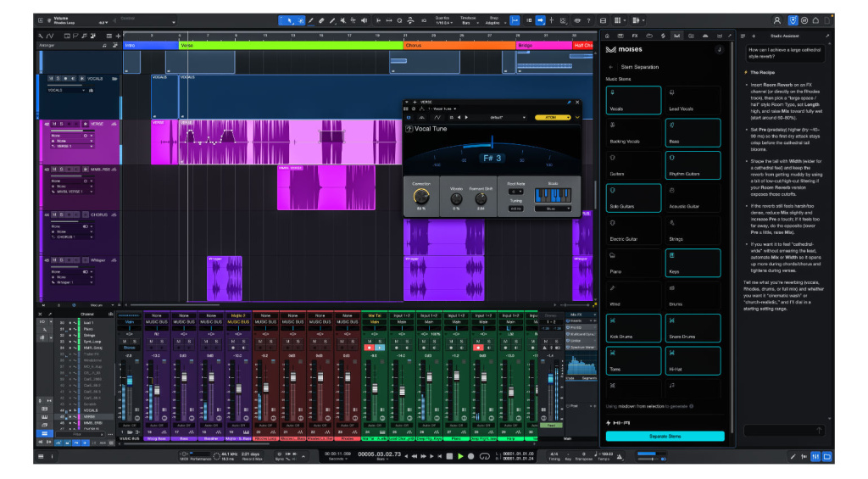Adjust the Vibrato knob in Vocal Tune
The height and width of the screenshot is (479, 868).
(456, 198)
